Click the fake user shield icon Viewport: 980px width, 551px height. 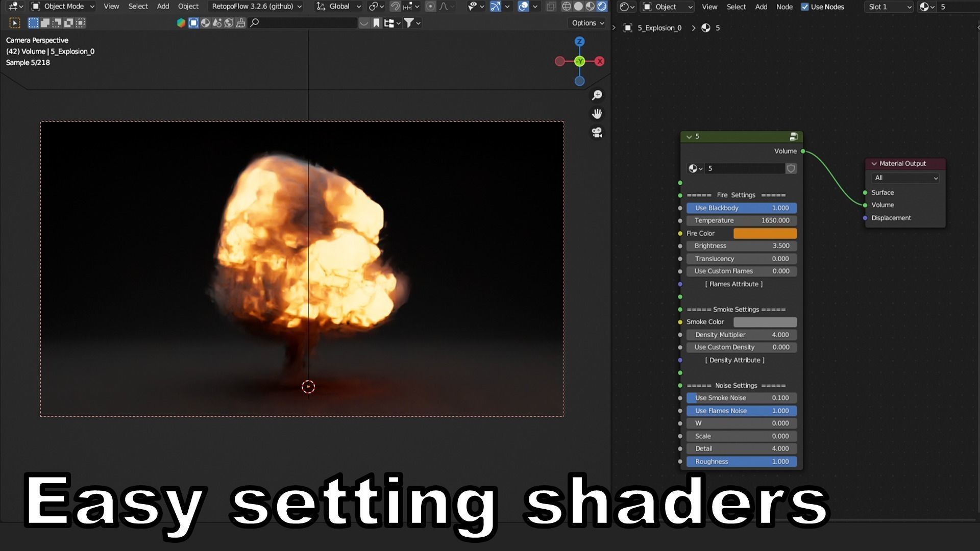click(791, 168)
